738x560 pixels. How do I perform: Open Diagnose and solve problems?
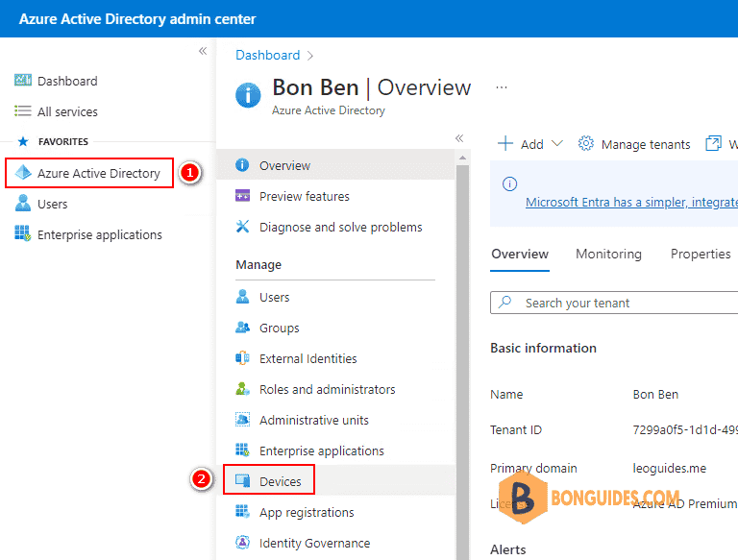(335, 227)
